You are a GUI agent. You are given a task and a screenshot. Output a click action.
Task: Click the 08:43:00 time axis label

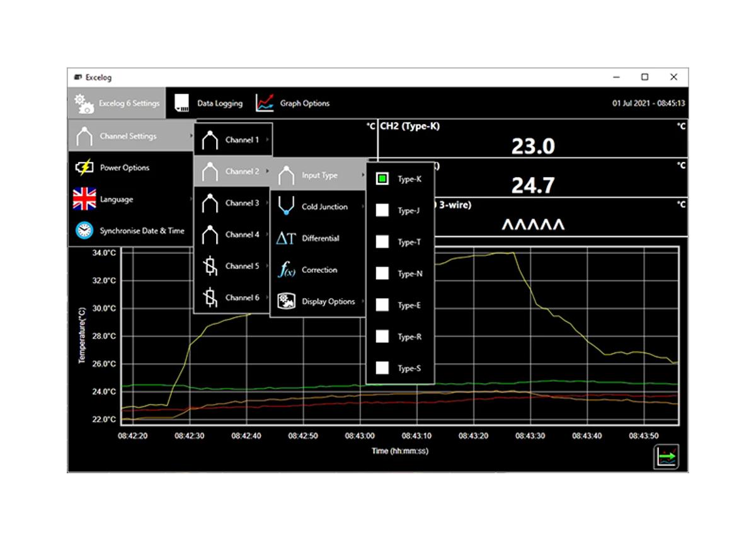pos(361,435)
